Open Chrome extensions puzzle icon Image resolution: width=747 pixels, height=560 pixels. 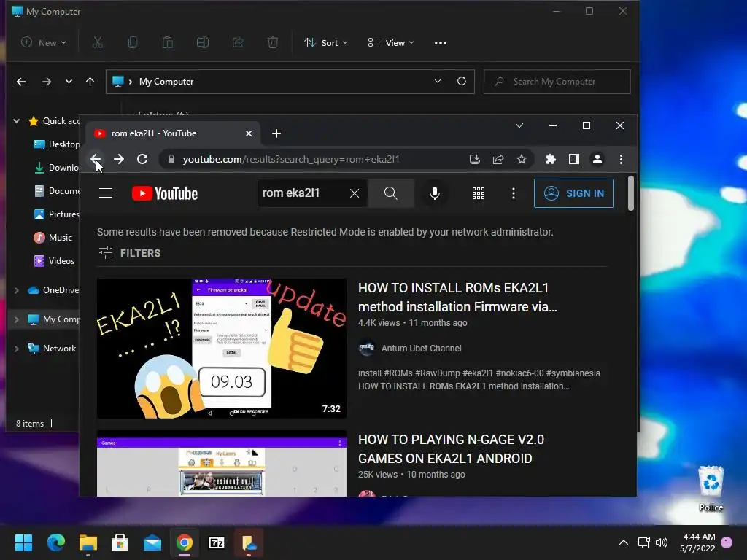pyautogui.click(x=551, y=159)
